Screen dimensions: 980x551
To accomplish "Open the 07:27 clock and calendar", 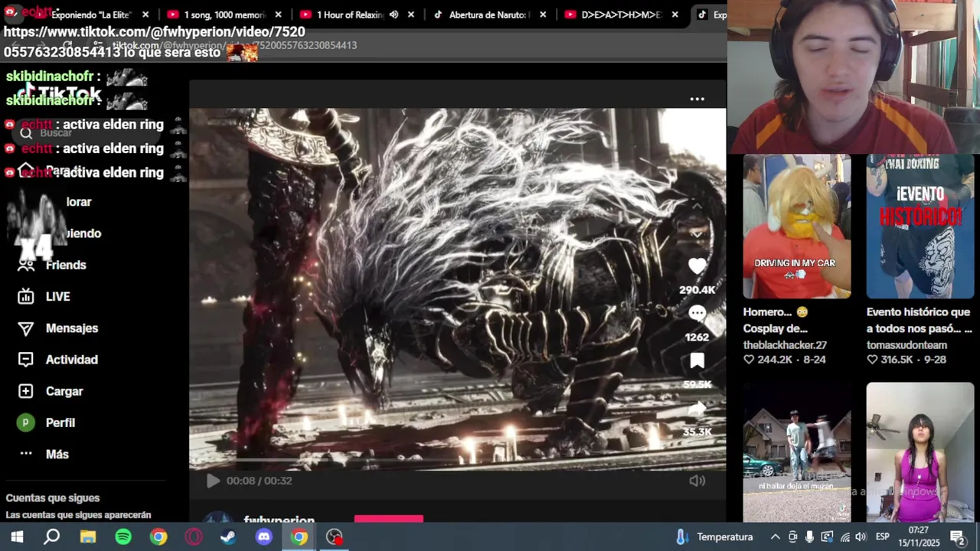I will tap(919, 536).
